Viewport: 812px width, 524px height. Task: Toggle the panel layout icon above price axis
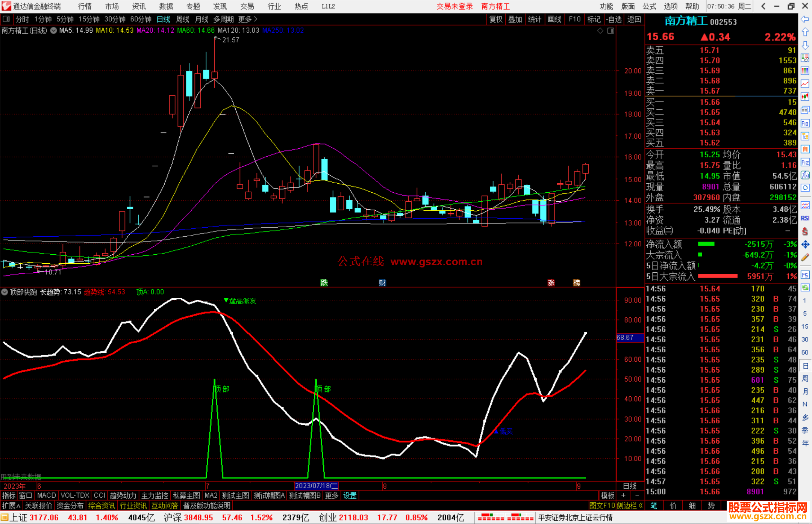(611, 30)
